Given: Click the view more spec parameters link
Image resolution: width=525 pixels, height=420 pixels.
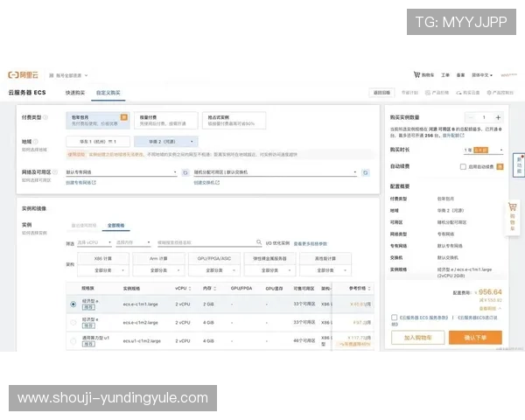Looking at the screenshot, I should point(311,243).
